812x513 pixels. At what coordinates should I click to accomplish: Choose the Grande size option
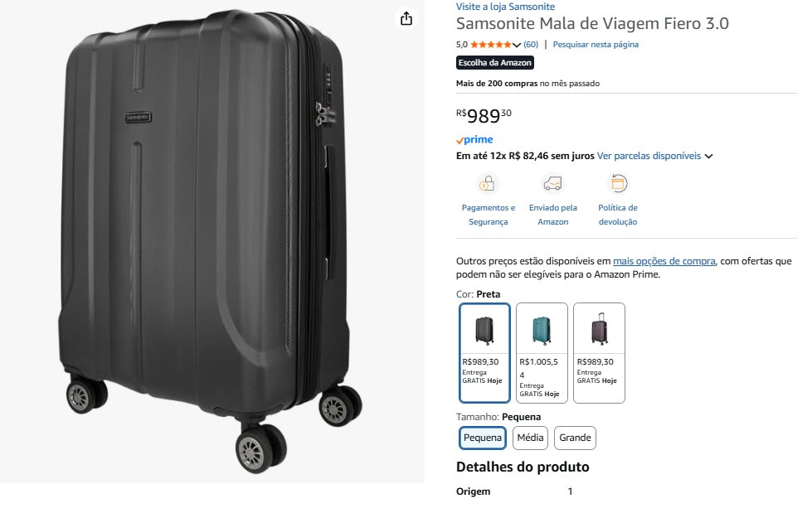(575, 438)
